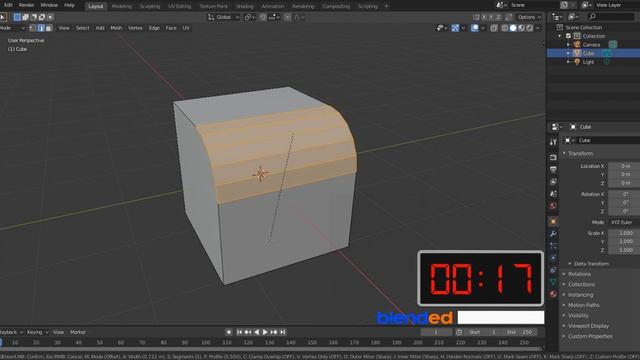Switch to UV Editing workspace tab
640x360 pixels.
(x=180, y=6)
